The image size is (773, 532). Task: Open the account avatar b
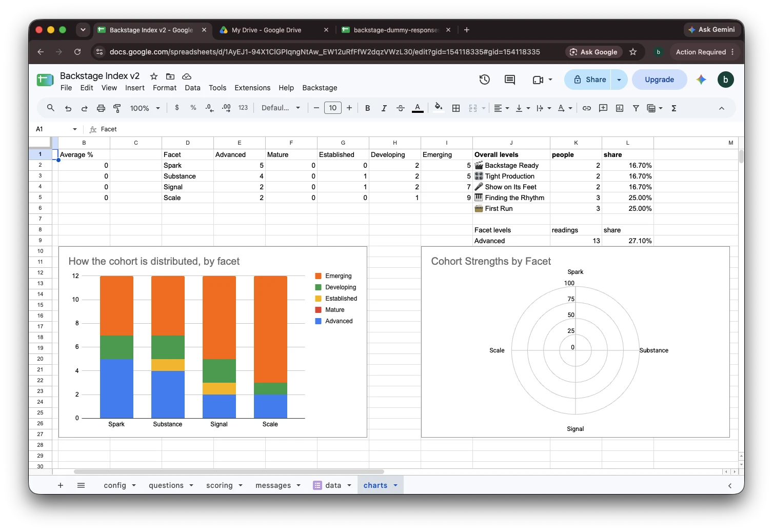click(725, 80)
